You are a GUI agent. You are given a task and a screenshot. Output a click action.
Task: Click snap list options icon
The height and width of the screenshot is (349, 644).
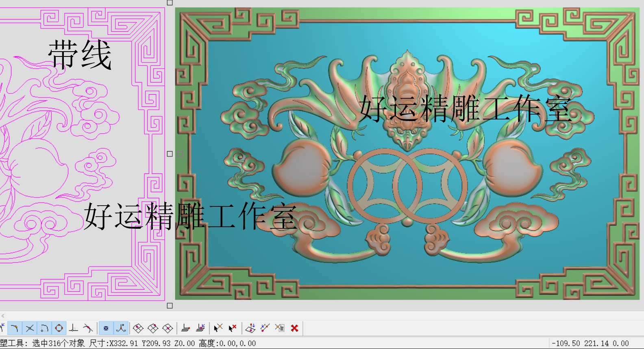pyautogui.click(x=280, y=328)
